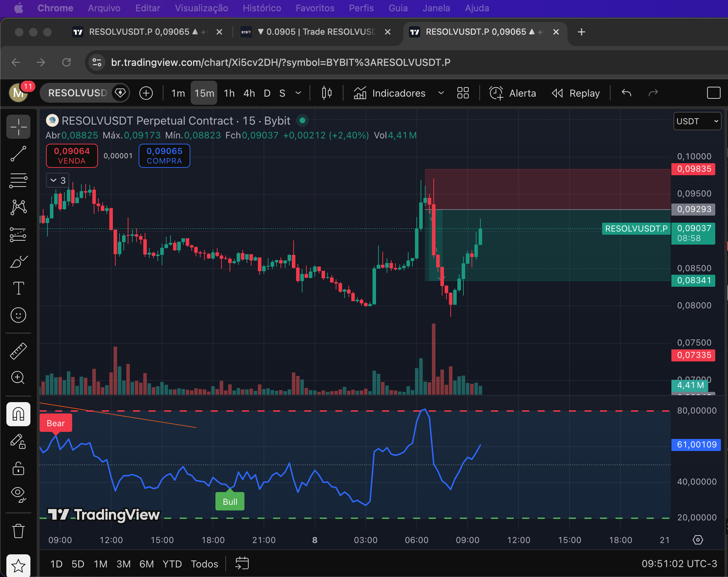Expand the time interval chevron dropdown

tap(298, 93)
